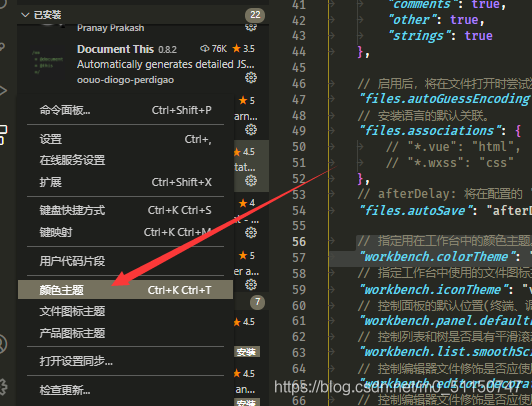
Task: Click 打开设置同步 menu entry
Action: [126, 361]
